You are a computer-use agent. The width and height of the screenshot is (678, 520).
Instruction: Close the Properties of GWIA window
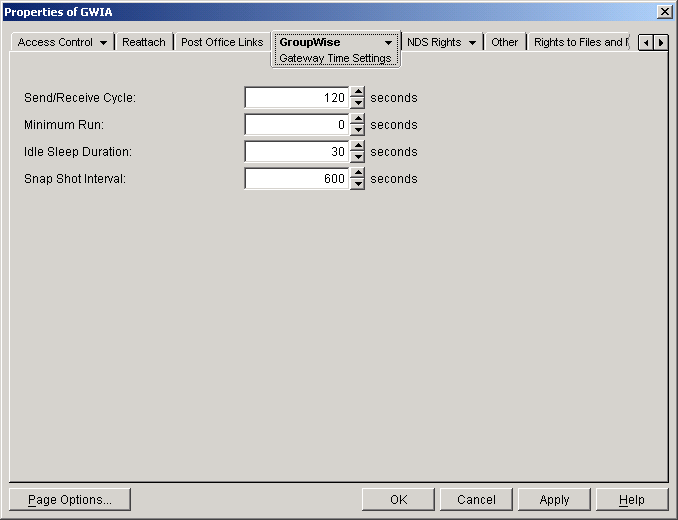(x=664, y=12)
